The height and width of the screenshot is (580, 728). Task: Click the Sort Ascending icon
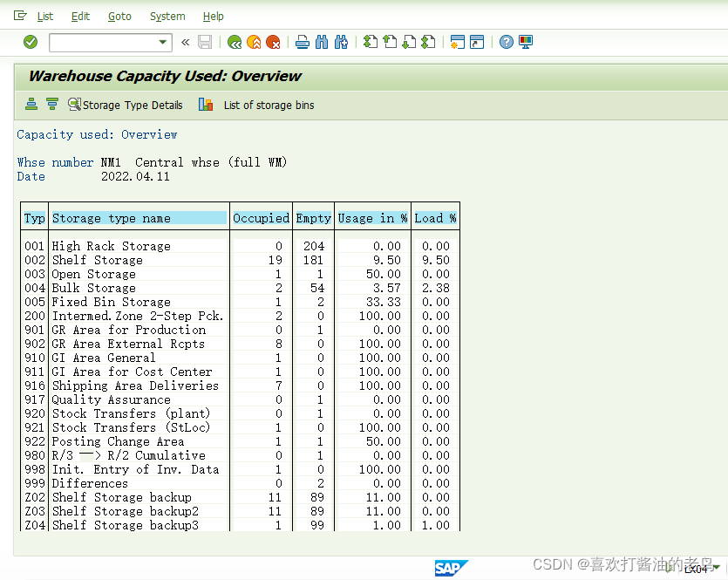coord(31,104)
